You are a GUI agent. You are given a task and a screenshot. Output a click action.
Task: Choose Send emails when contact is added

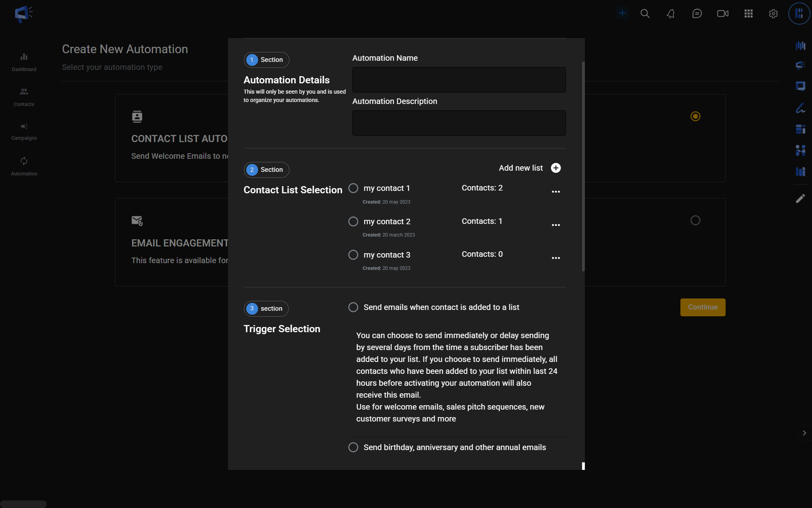[353, 307]
